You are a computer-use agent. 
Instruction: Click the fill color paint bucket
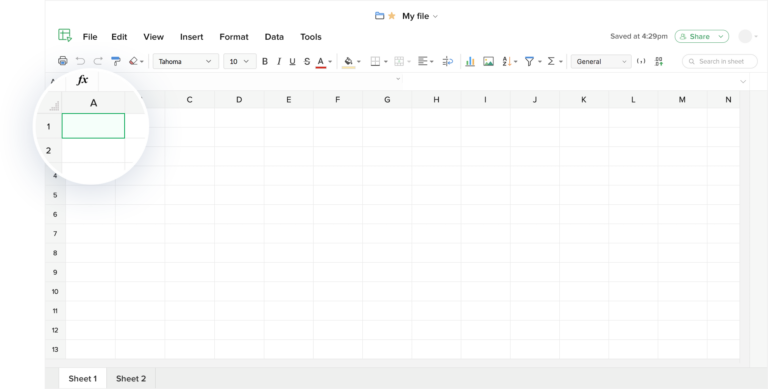pyautogui.click(x=348, y=62)
